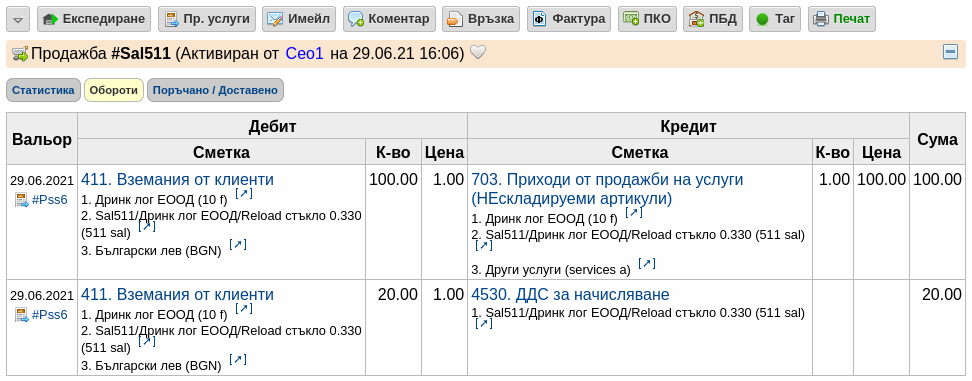972x381 pixels.
Task: Open the Ceo1 user link
Action: 304,54
